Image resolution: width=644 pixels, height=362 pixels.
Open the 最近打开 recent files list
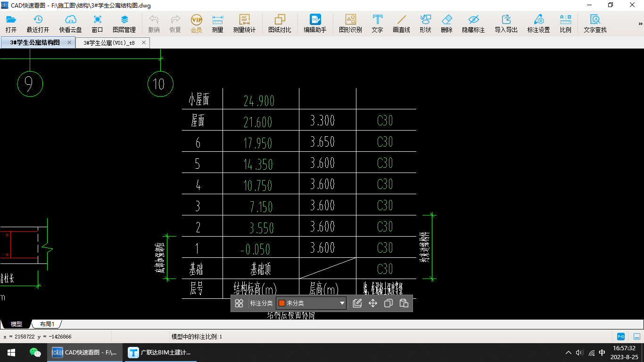[x=38, y=24]
